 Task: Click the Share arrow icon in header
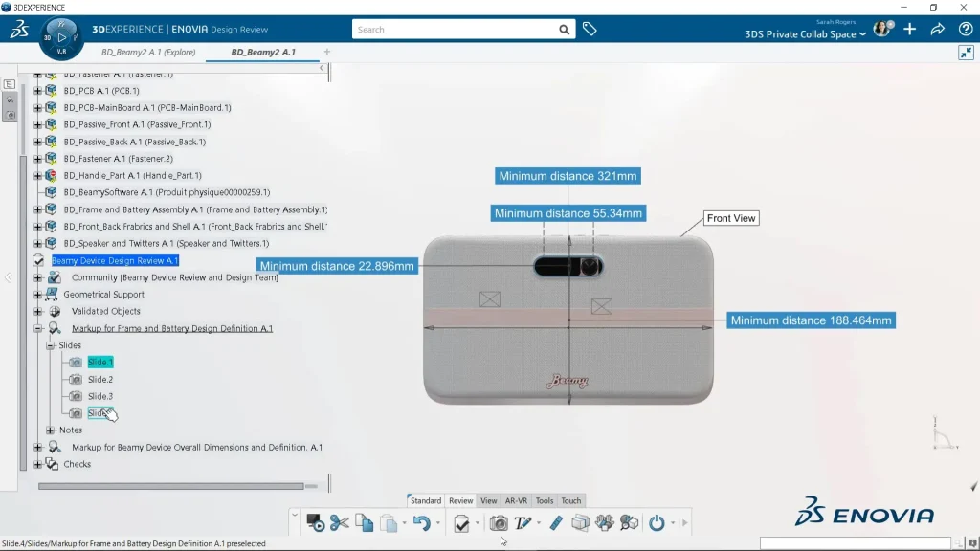937,29
